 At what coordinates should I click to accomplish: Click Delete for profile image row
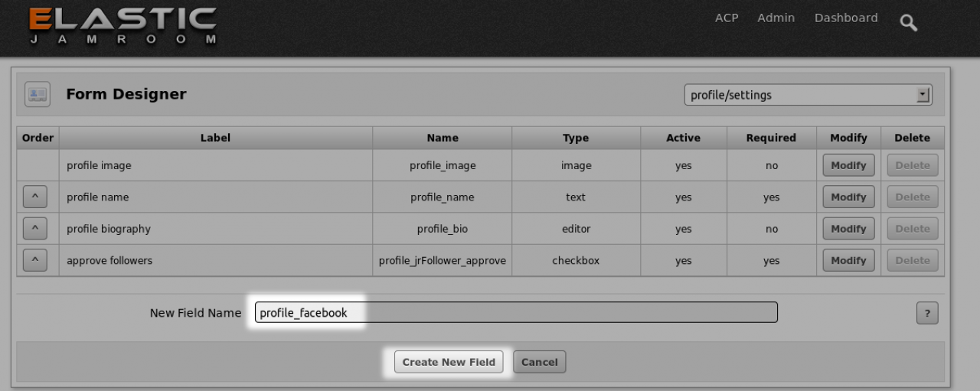tap(913, 165)
